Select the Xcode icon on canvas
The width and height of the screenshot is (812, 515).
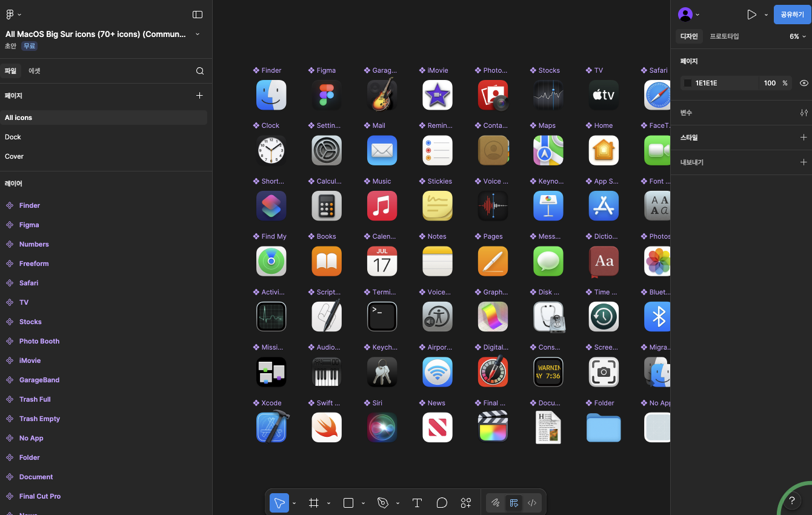[272, 427]
